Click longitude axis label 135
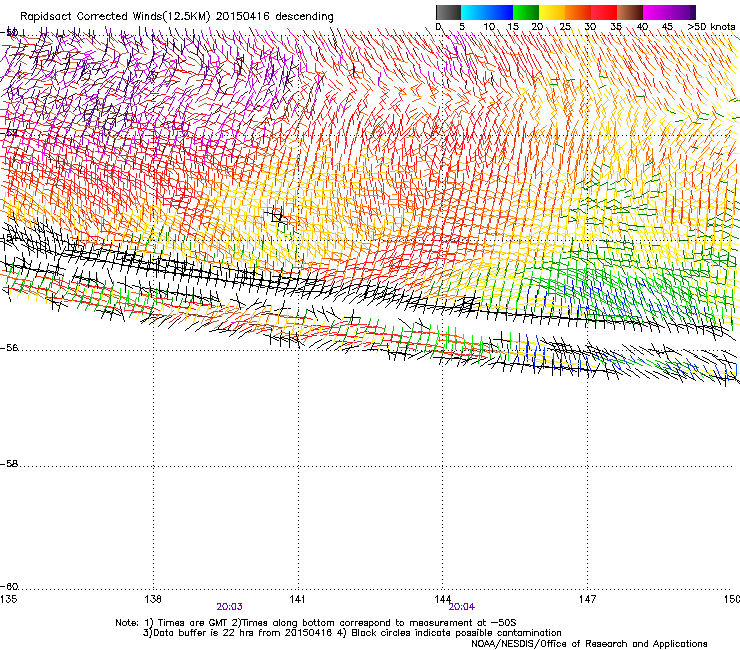740x650 pixels. (8, 599)
